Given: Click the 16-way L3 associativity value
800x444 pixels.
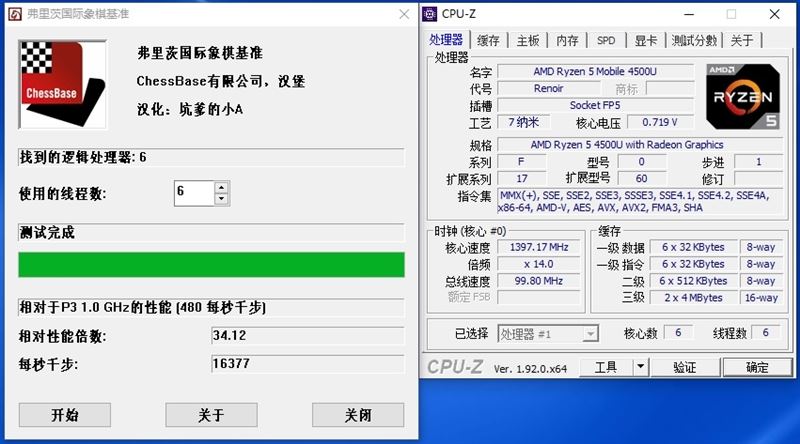Looking at the screenshot, I should [x=761, y=298].
